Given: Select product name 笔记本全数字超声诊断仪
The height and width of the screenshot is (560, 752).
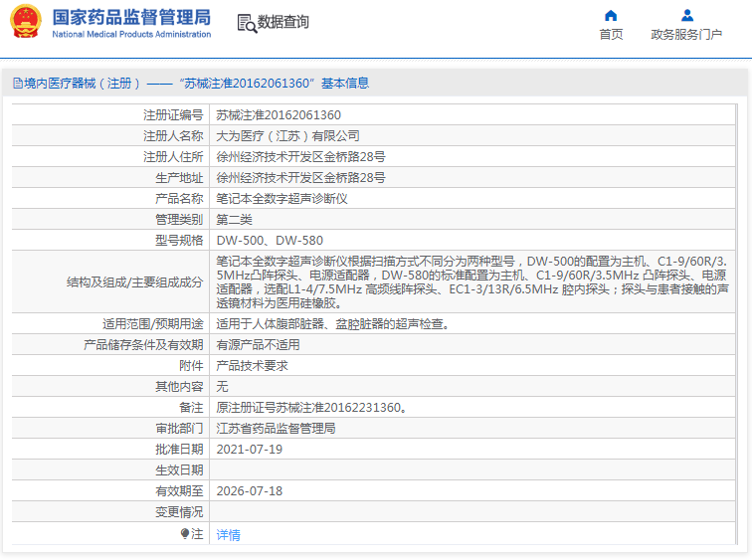Looking at the screenshot, I should (x=282, y=199).
